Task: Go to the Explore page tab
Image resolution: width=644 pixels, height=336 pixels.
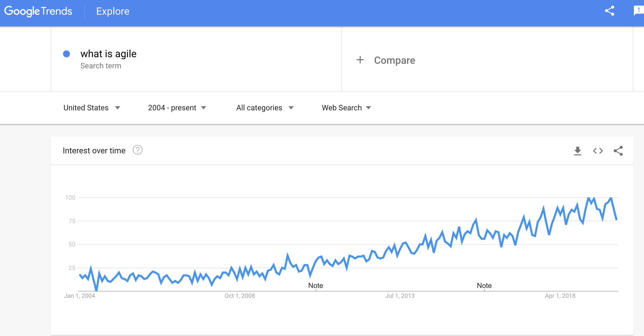Action: [113, 11]
